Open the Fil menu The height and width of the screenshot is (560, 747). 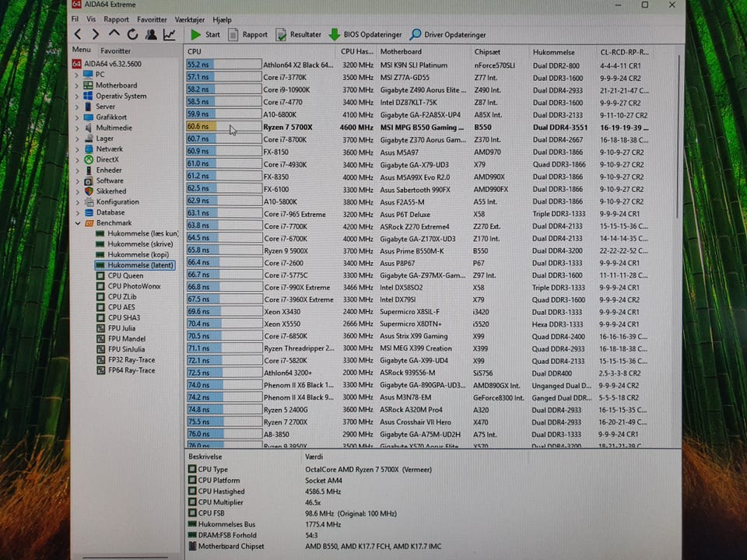pos(75,19)
